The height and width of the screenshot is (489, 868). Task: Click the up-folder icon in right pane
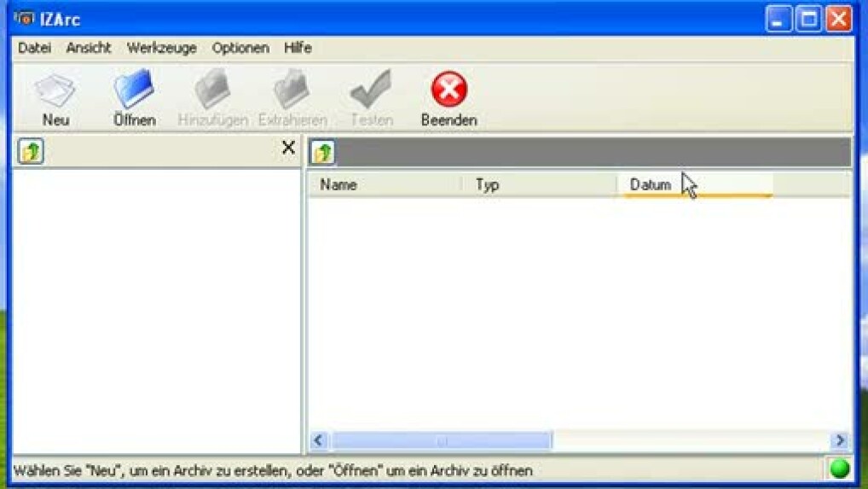coord(323,152)
